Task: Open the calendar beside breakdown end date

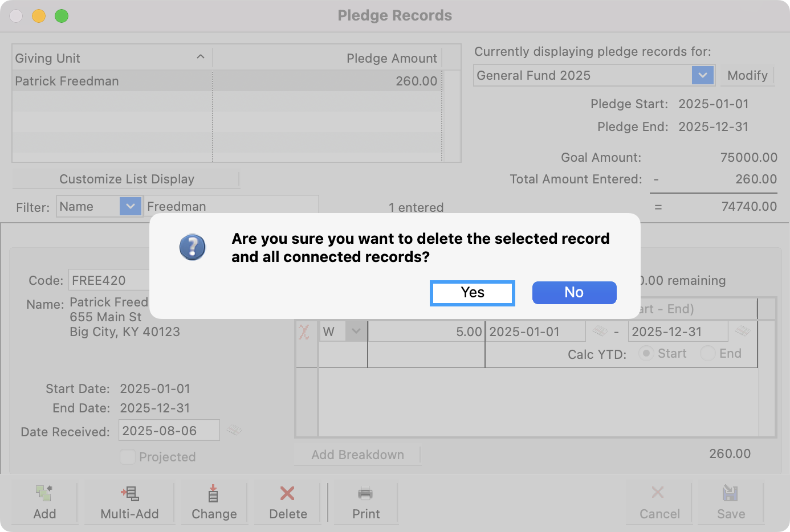Action: (742, 331)
